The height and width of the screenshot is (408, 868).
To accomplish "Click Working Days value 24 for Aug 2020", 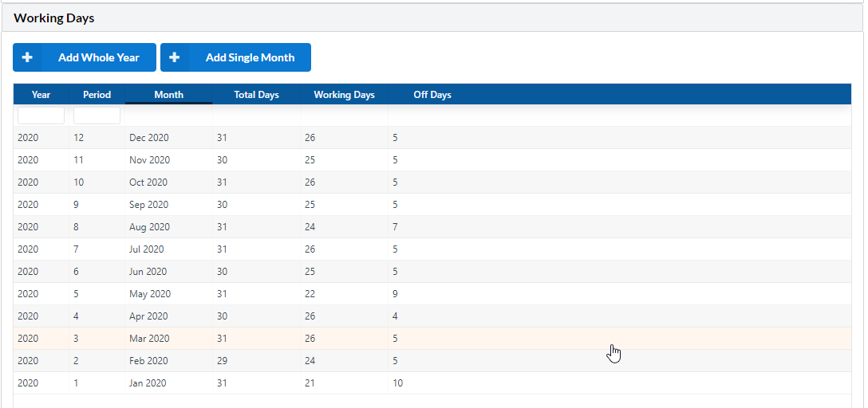I will tap(310, 226).
